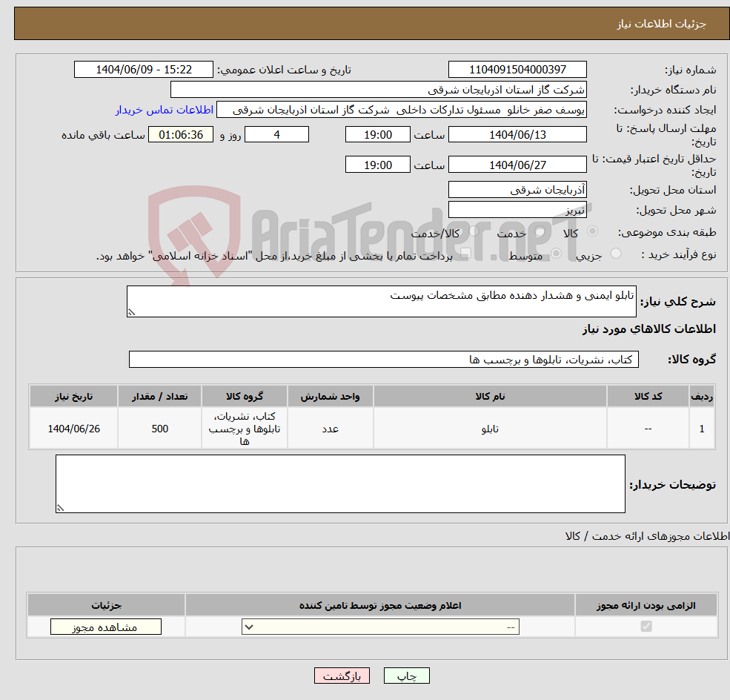Click the توضیحات خریدار text area
The width and height of the screenshot is (730, 700).
(340, 482)
